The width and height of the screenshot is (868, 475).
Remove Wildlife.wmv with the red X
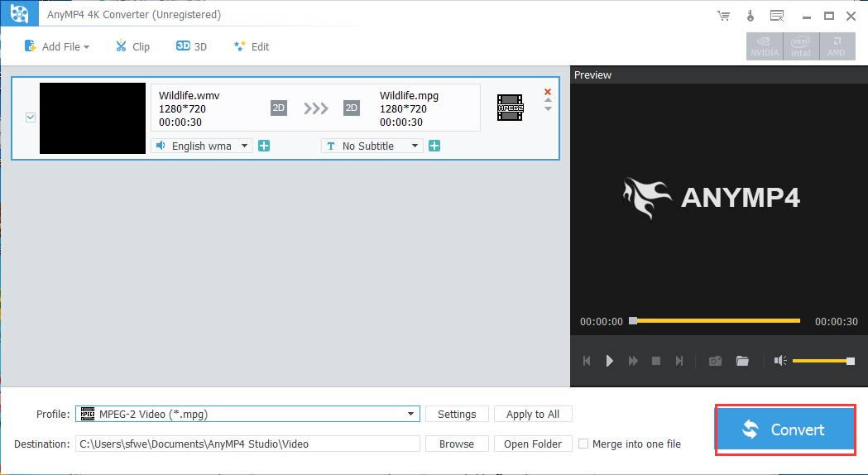pyautogui.click(x=548, y=92)
